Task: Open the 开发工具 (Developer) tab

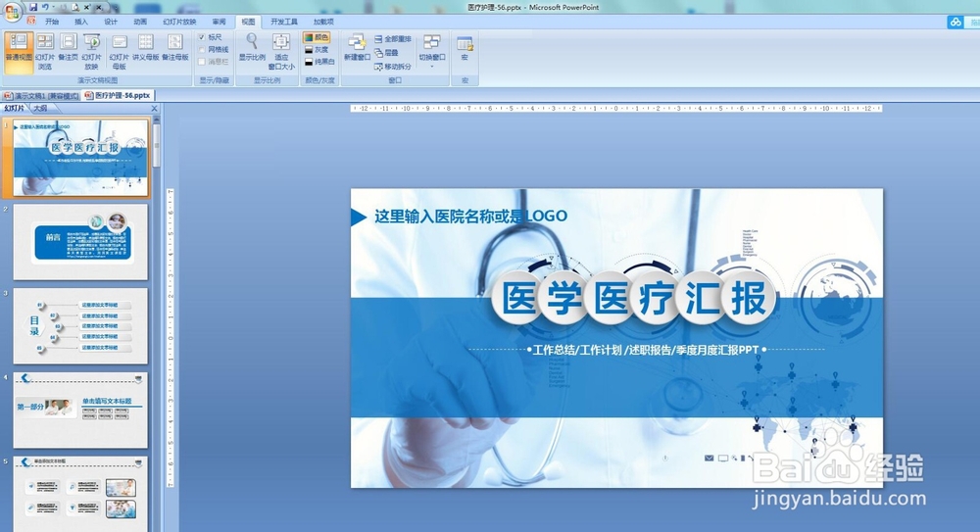Action: (x=284, y=22)
